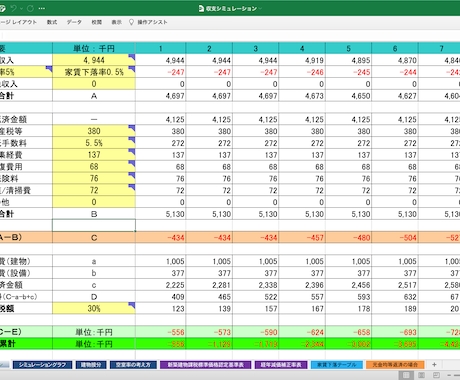Select column header cell 6
The width and height of the screenshot is (460, 380).
tap(395, 48)
